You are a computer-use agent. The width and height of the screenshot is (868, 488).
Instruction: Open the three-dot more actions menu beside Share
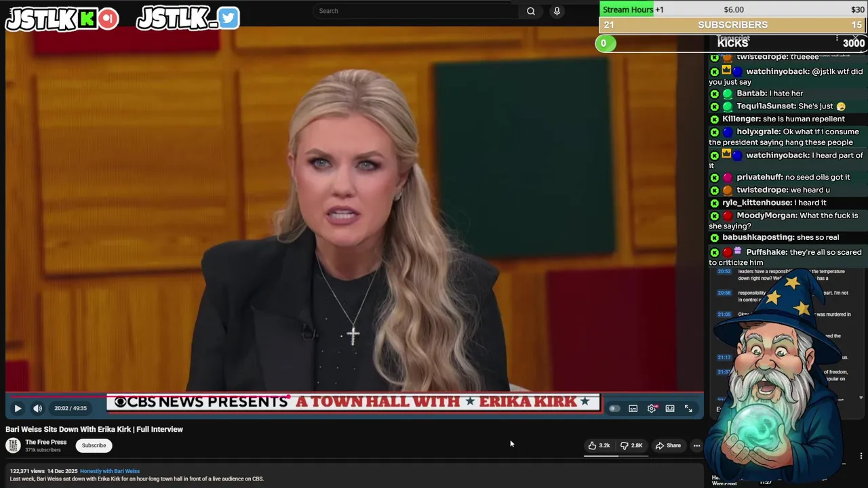click(x=696, y=445)
